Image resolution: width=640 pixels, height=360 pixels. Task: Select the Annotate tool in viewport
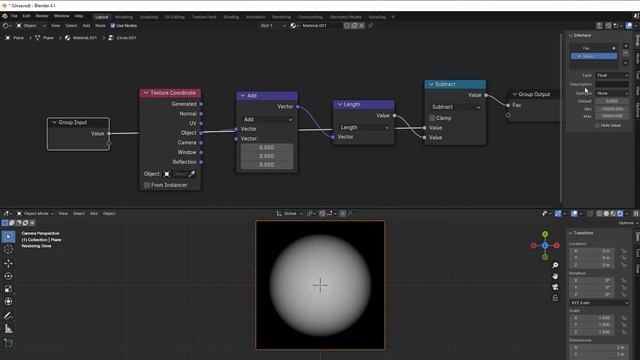[8, 316]
